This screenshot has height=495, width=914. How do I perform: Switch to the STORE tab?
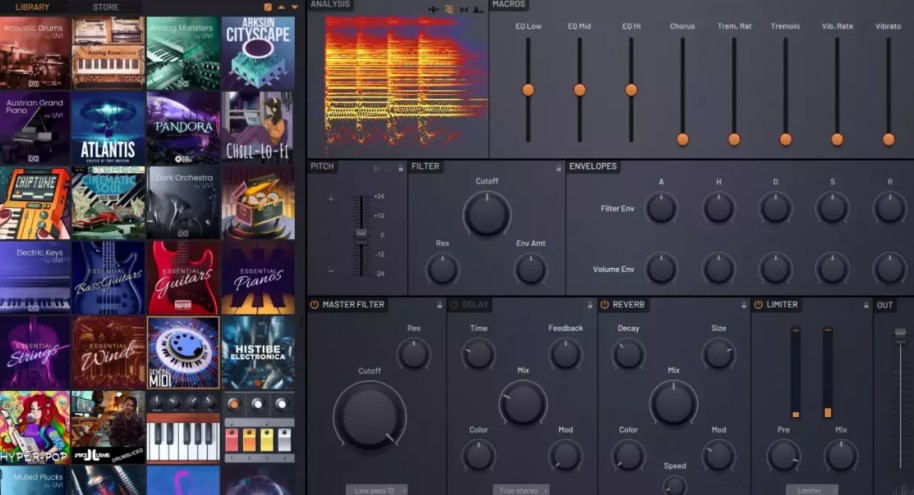point(106,7)
